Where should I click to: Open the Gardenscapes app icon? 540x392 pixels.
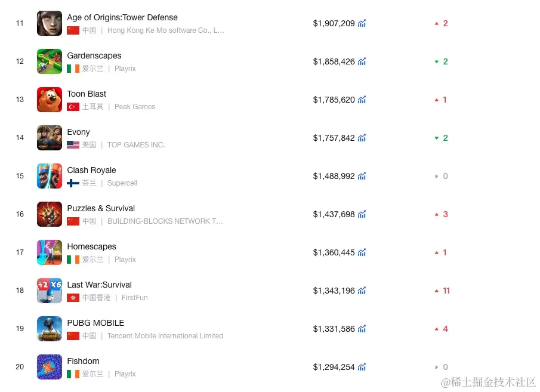click(x=50, y=61)
